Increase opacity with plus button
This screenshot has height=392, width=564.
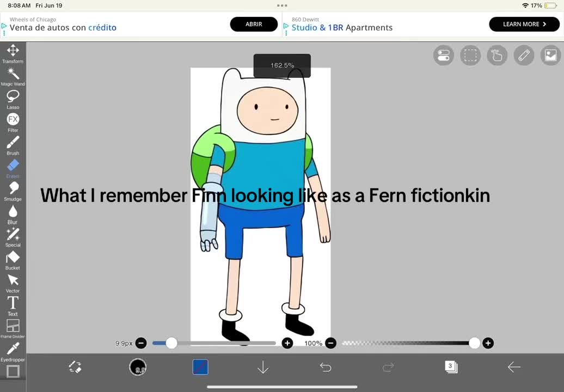click(488, 343)
